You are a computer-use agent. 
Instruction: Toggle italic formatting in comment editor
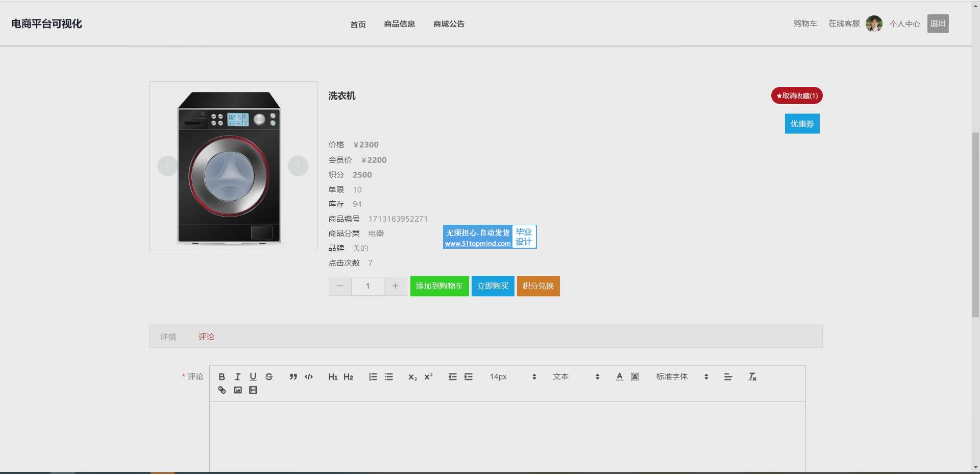pyautogui.click(x=237, y=376)
